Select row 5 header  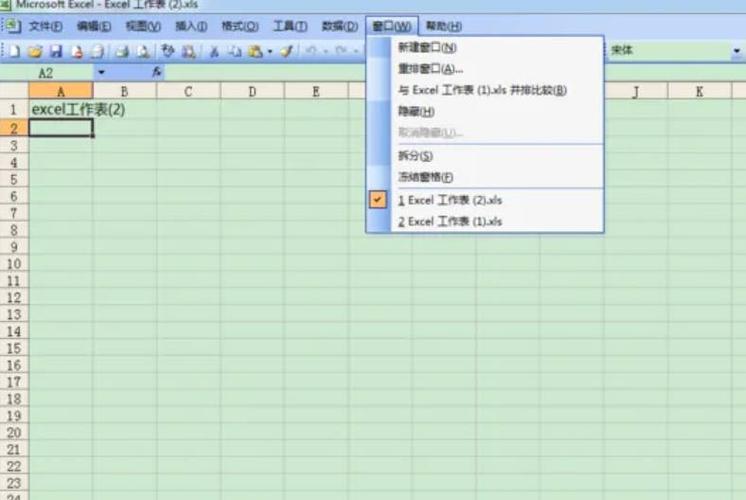click(x=14, y=179)
